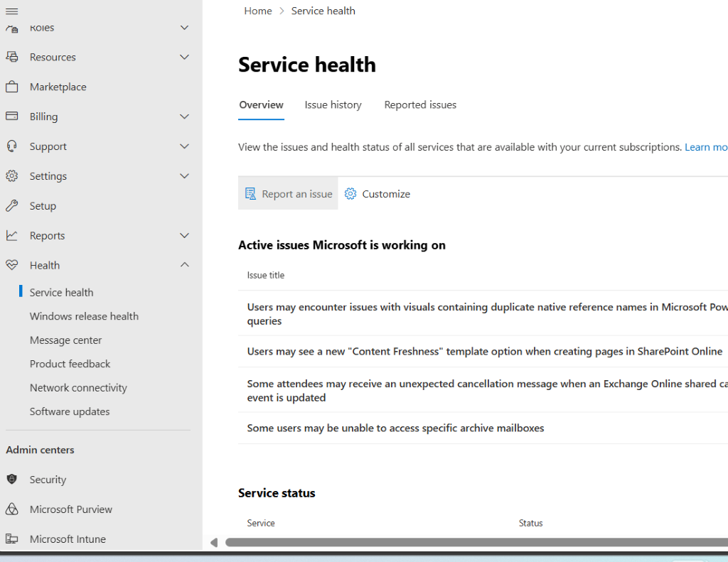Screen dimensions: 728x562
Task: Switch to the Issue history tab
Action: 333,105
